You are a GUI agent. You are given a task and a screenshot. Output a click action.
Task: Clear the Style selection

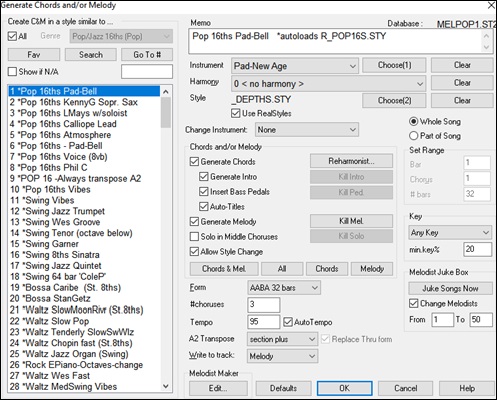pyautogui.click(x=462, y=100)
